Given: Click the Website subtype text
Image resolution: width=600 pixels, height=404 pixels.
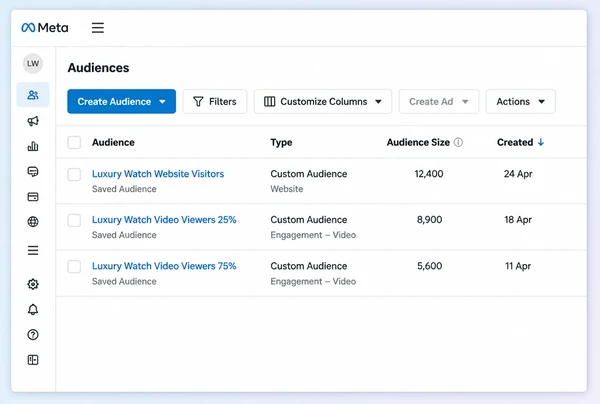Looking at the screenshot, I should coord(287,189).
